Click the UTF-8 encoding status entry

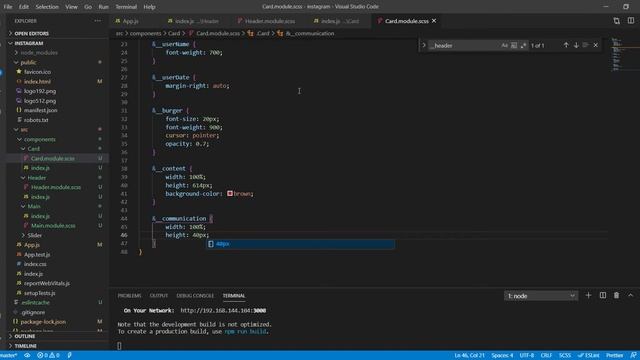point(527,356)
